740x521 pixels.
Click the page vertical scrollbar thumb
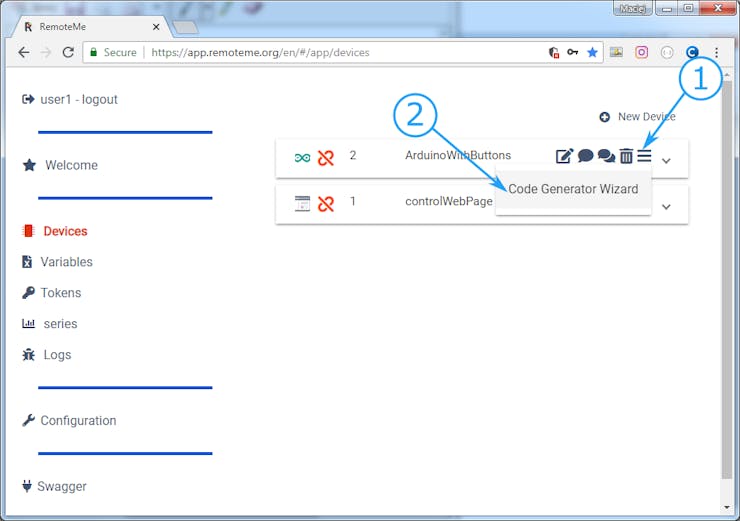click(x=726, y=278)
